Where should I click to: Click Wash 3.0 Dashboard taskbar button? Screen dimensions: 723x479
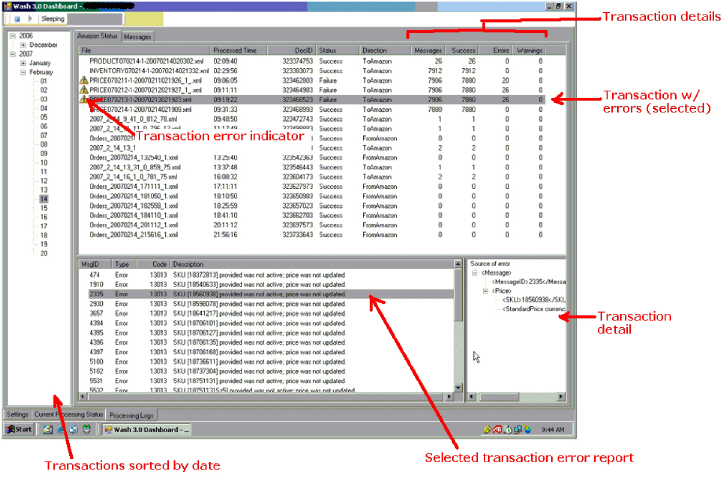(147, 429)
